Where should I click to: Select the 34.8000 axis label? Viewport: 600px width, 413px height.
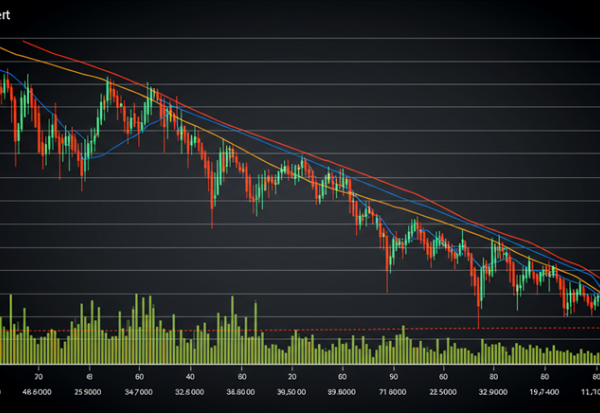[243, 393]
